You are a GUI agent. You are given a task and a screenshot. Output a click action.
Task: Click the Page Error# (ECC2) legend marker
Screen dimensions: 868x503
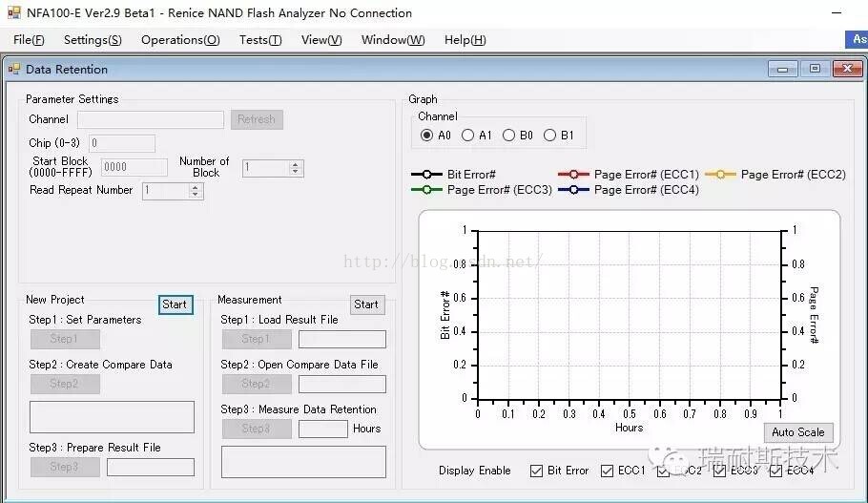[720, 175]
